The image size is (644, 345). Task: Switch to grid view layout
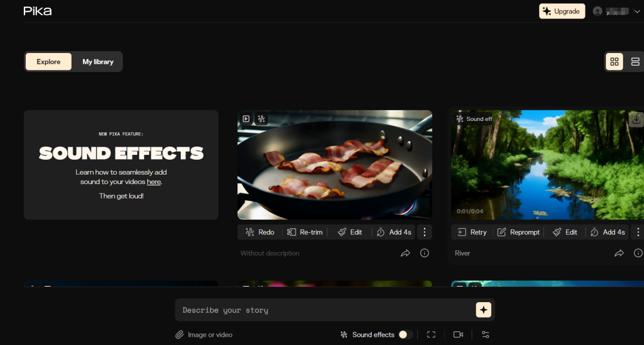click(615, 62)
